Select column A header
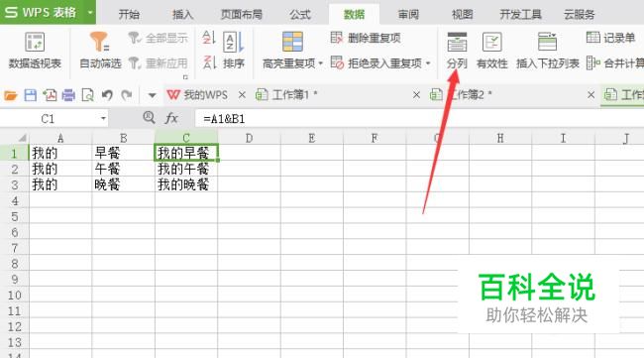The image size is (644, 358). (x=60, y=138)
